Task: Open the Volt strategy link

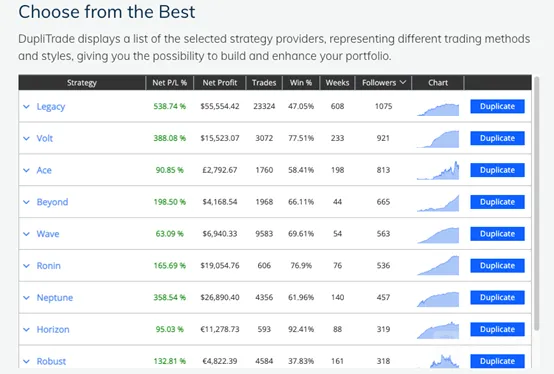Action: click(x=45, y=138)
